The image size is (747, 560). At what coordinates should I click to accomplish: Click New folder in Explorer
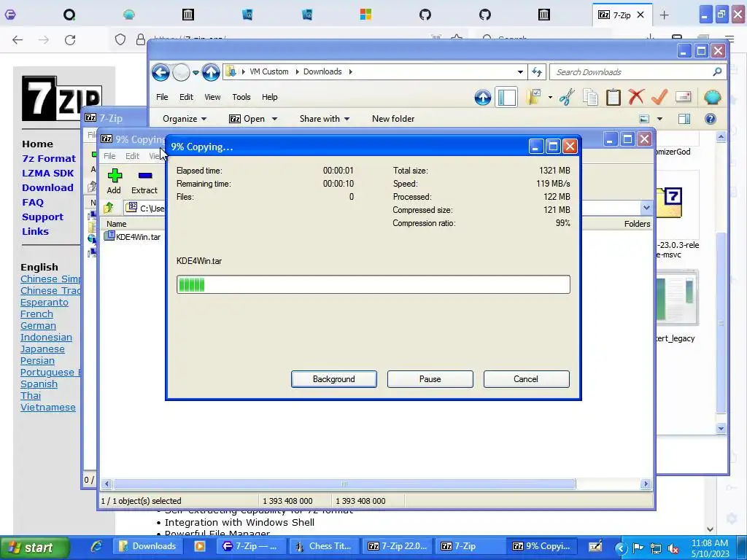pos(393,119)
